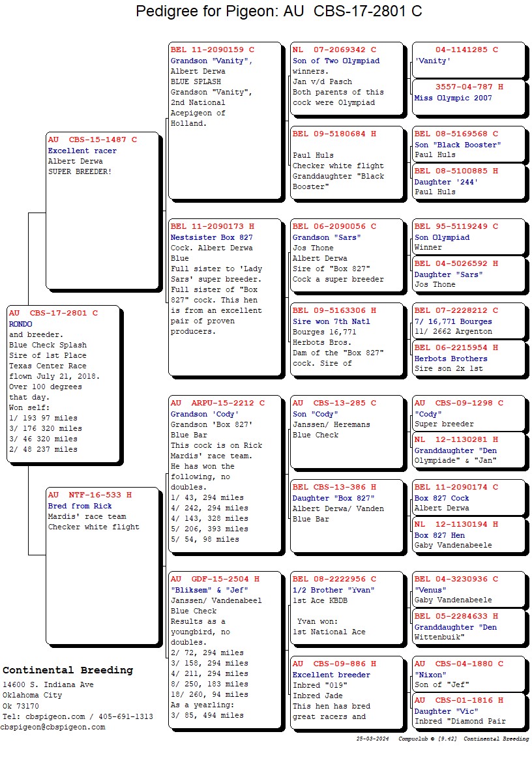Select the Son of Two Olympiad entry

pyautogui.click(x=336, y=61)
